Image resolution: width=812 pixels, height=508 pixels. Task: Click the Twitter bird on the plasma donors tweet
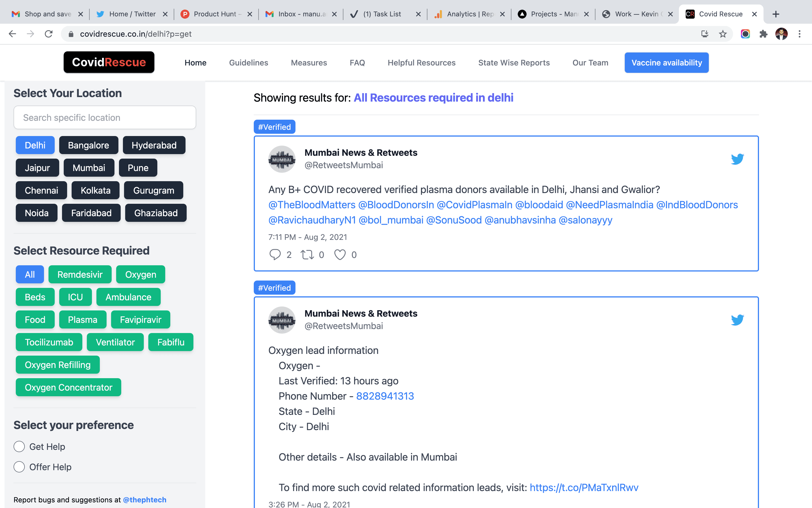click(x=737, y=159)
